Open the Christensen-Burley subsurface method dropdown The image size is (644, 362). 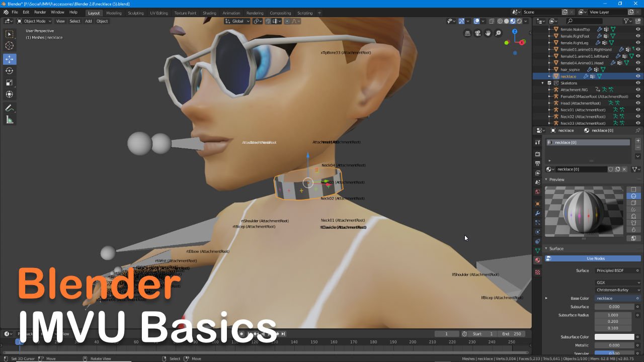point(618,290)
